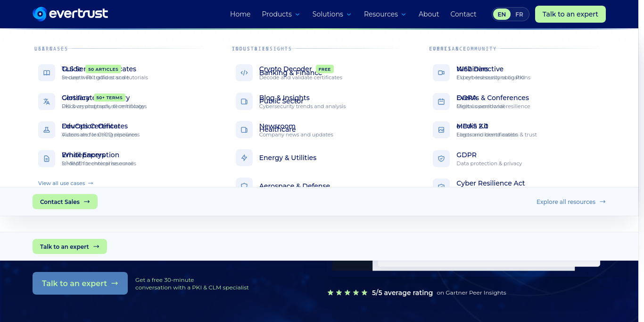644x322 pixels.
Task: Open the About page
Action: 429,14
